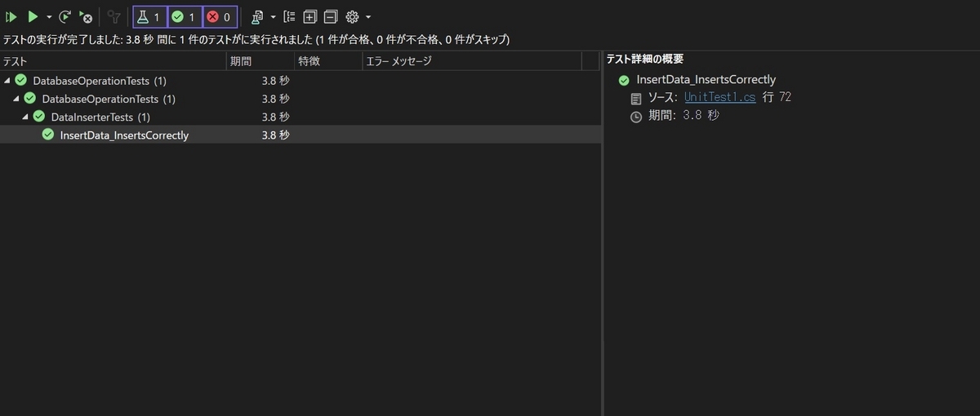Collapse the DataInserterTests node
980x416 pixels.
click(25, 117)
